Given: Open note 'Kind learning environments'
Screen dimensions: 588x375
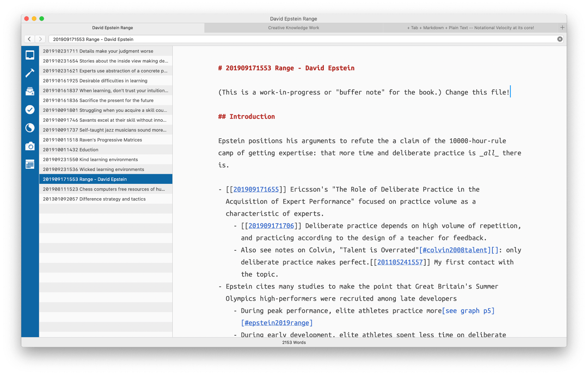Looking at the screenshot, I should pos(106,160).
